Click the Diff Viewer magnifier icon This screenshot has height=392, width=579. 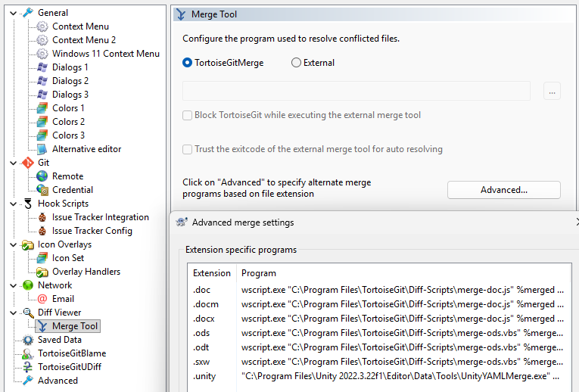tap(28, 313)
